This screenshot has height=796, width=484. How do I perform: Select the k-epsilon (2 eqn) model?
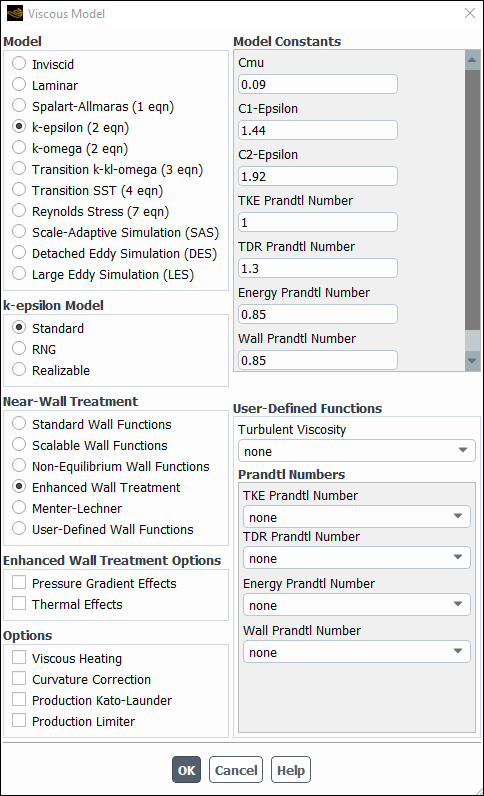(x=19, y=126)
